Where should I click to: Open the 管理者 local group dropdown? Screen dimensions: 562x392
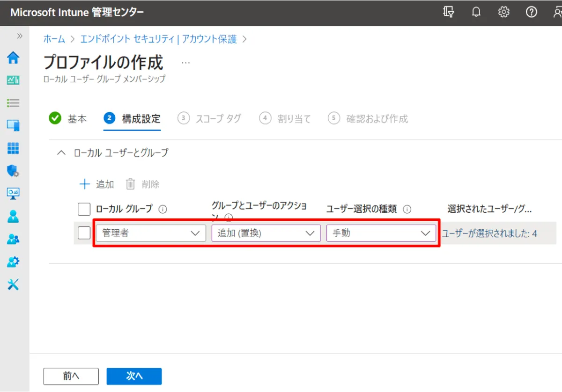151,233
